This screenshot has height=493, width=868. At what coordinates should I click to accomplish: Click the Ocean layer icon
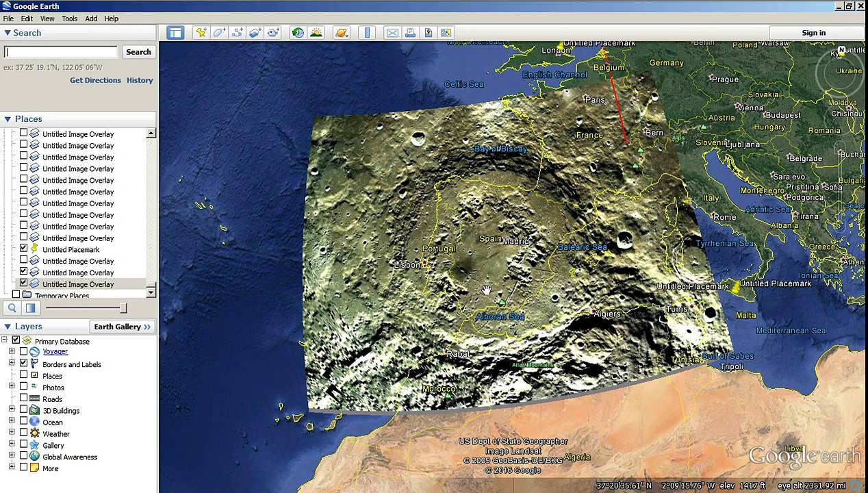click(x=34, y=422)
